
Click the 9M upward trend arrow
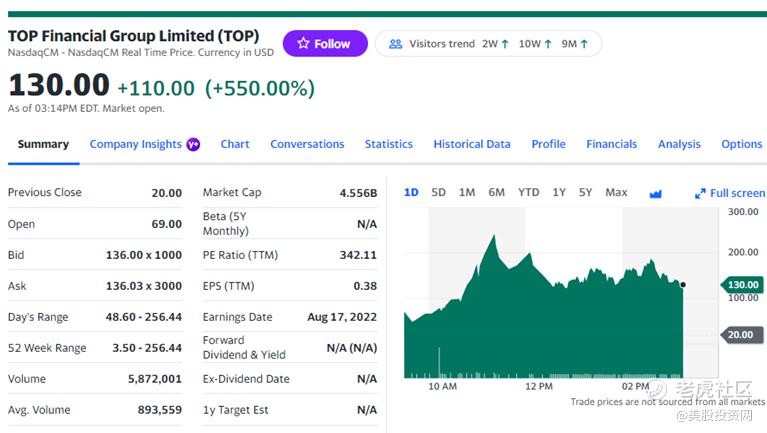click(584, 44)
